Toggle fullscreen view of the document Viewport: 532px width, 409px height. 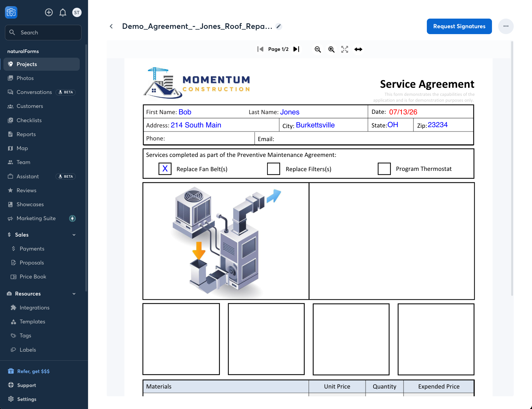(x=345, y=49)
